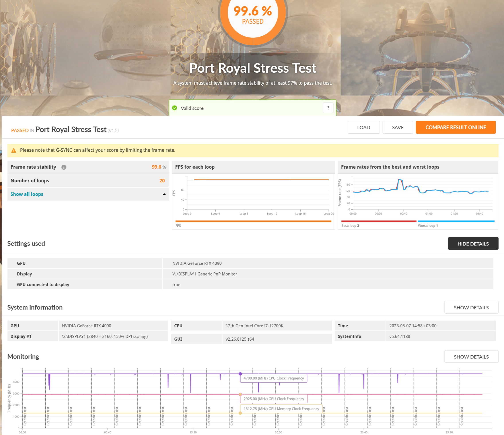The width and height of the screenshot is (504, 435).
Task: Hide details of Settings used
Action: tap(473, 244)
